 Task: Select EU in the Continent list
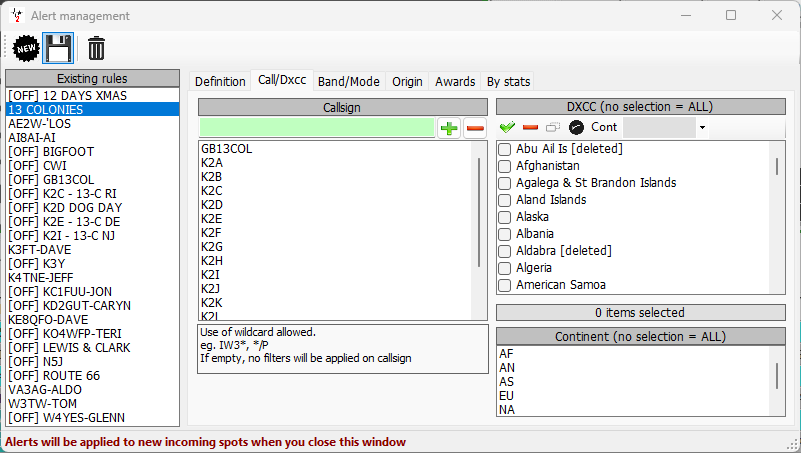[633, 396]
